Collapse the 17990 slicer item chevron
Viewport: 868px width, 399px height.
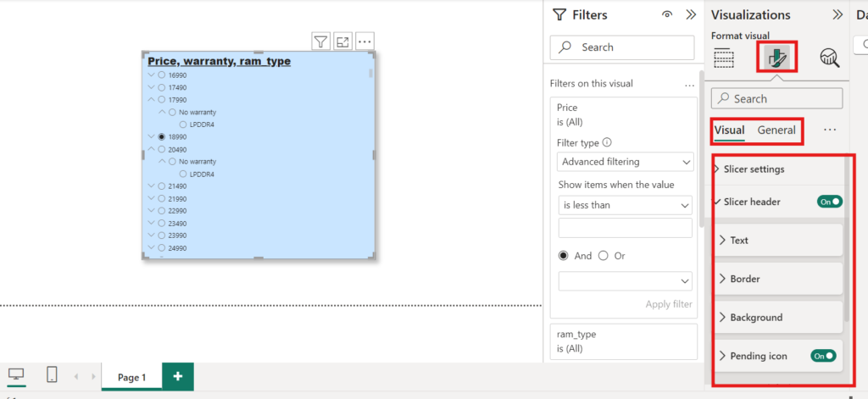point(151,100)
